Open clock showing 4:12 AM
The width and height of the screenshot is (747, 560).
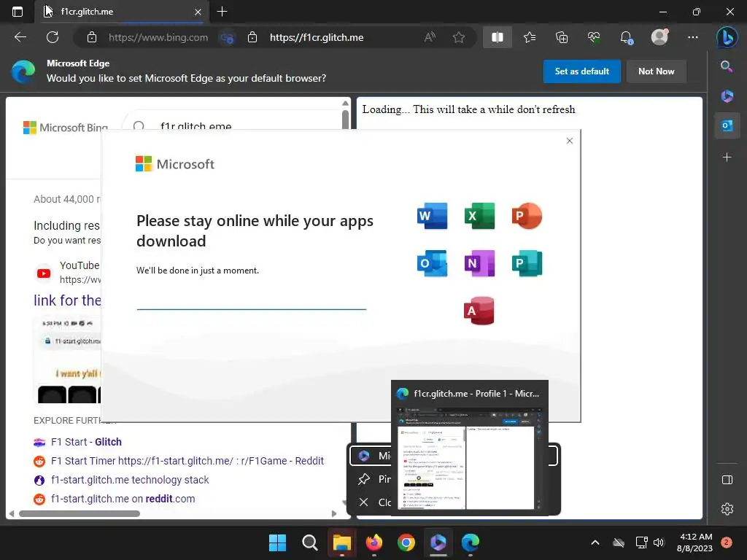[x=694, y=542]
